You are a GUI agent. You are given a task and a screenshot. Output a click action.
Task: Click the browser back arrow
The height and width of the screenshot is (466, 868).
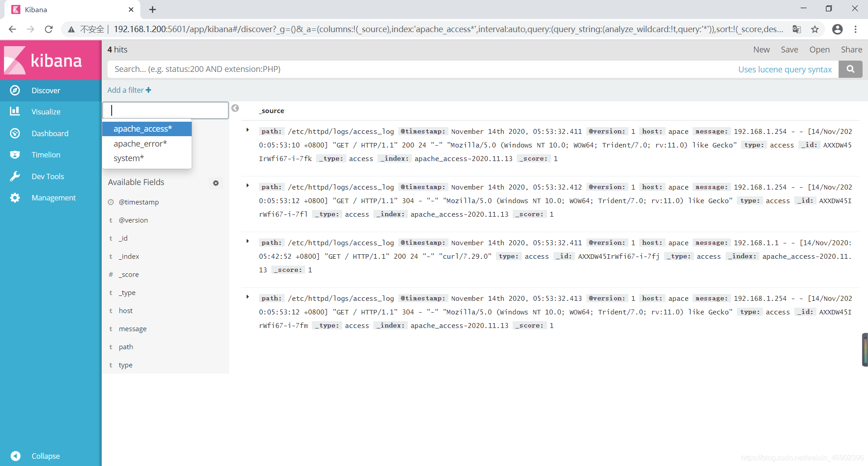pyautogui.click(x=12, y=29)
